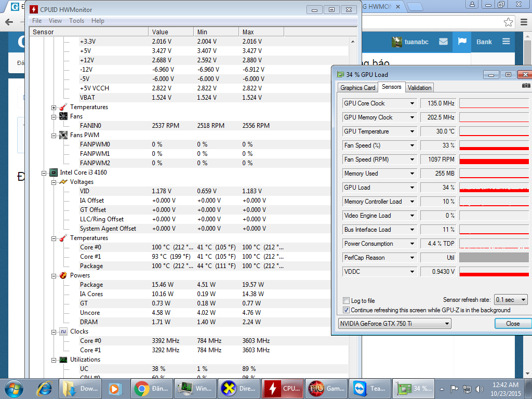Viewport: 532px width, 399px height.
Task: Open the Tools menu in HWMonitor
Action: (x=76, y=21)
